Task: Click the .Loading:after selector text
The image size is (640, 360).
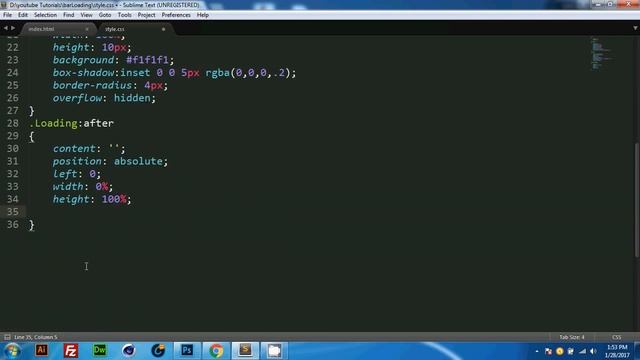Action: tap(71, 123)
